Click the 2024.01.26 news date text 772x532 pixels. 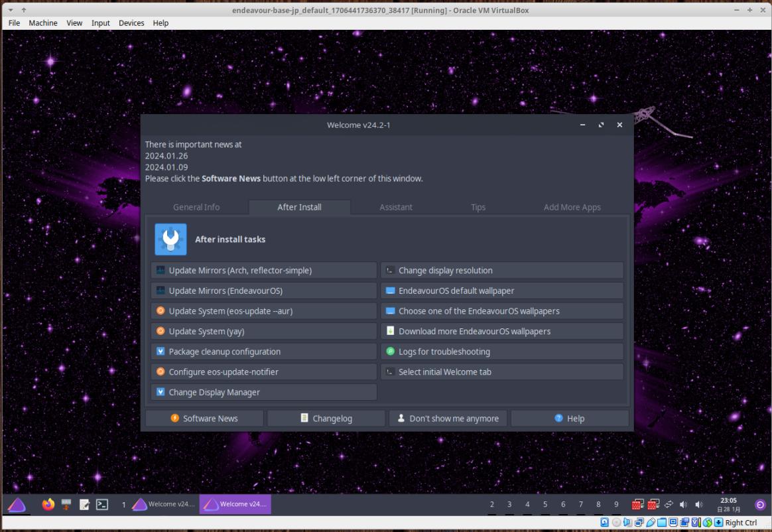click(x=166, y=156)
